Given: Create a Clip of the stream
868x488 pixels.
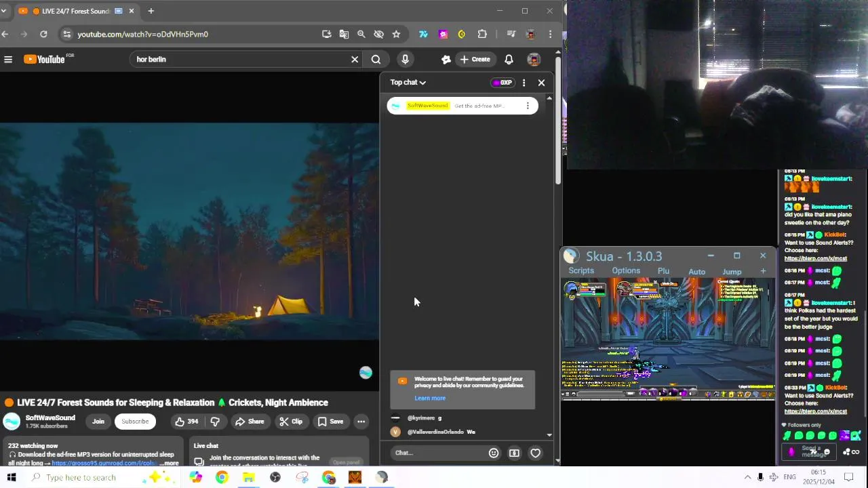Looking at the screenshot, I should pos(291,422).
